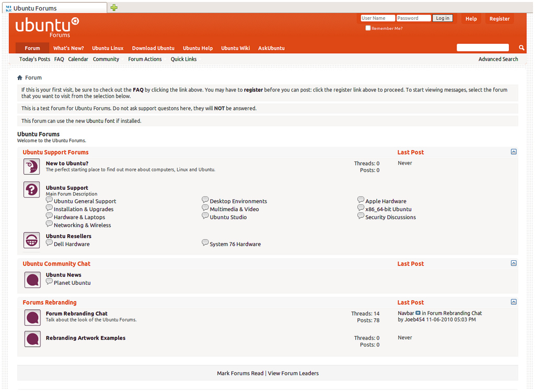Click the forum search text box
Viewport: 535px width, 392px height.
coord(482,48)
